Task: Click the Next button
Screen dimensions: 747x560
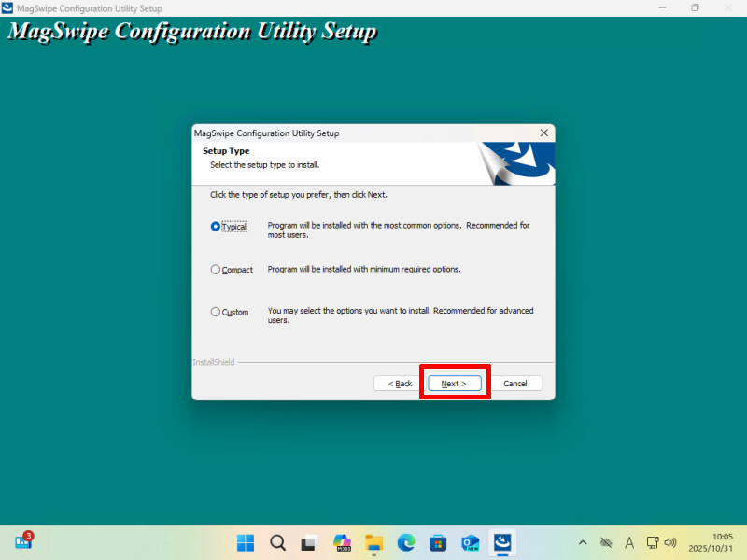Action: [x=454, y=384]
